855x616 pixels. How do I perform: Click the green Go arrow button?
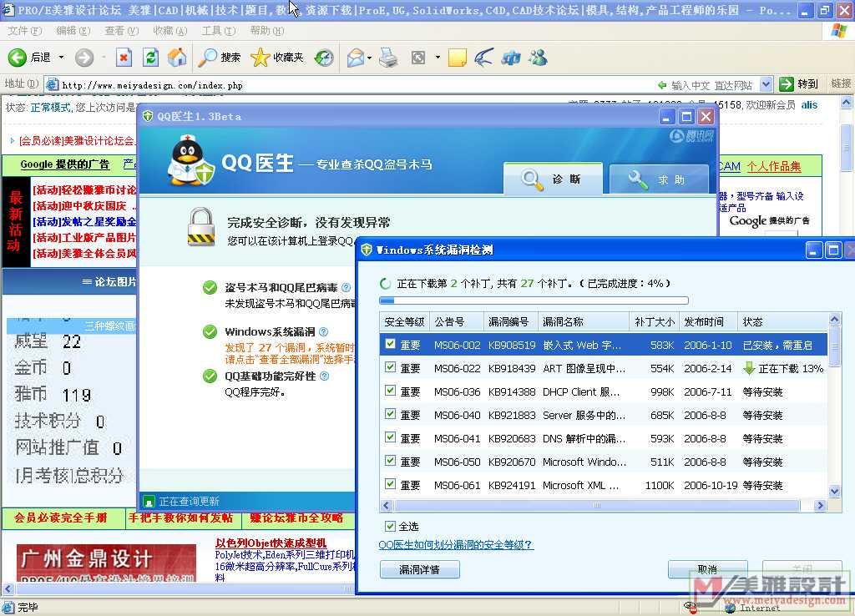click(x=787, y=84)
